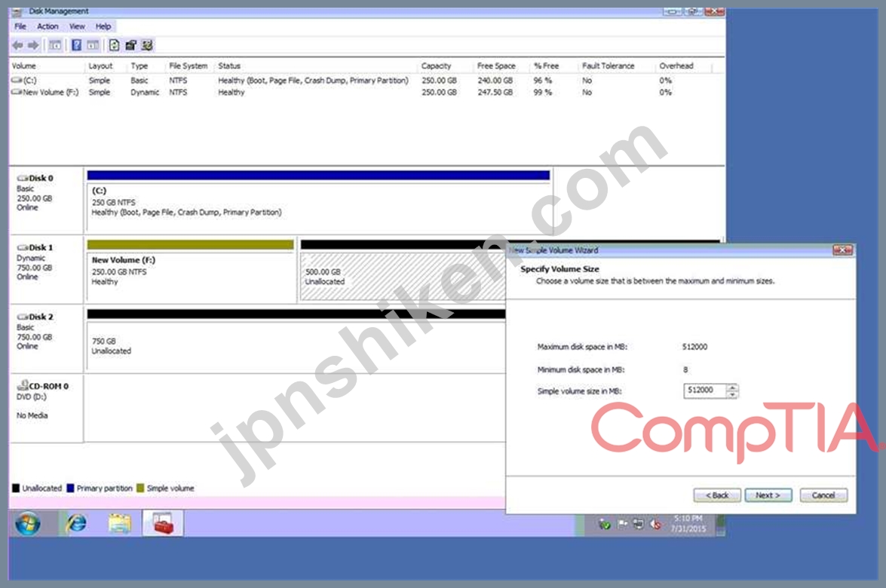This screenshot has width=886, height=588.
Task: Open Windows Explorer folder icon on taskbar
Action: click(120, 524)
